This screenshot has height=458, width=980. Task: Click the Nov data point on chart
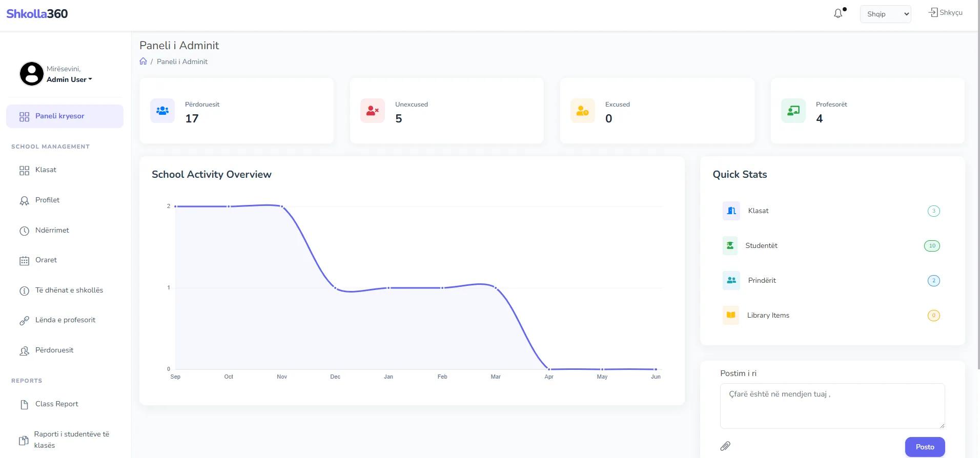(x=282, y=206)
